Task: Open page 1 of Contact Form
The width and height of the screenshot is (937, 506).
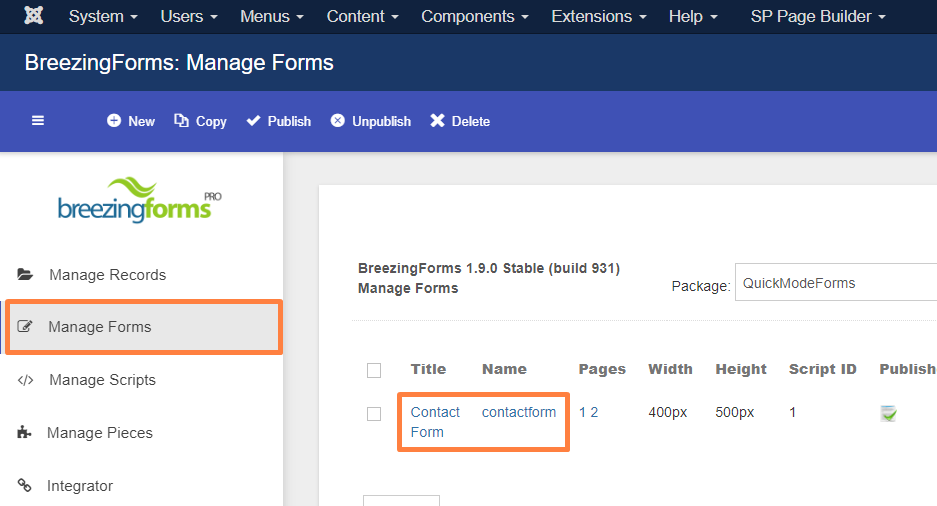Action: pyautogui.click(x=583, y=412)
